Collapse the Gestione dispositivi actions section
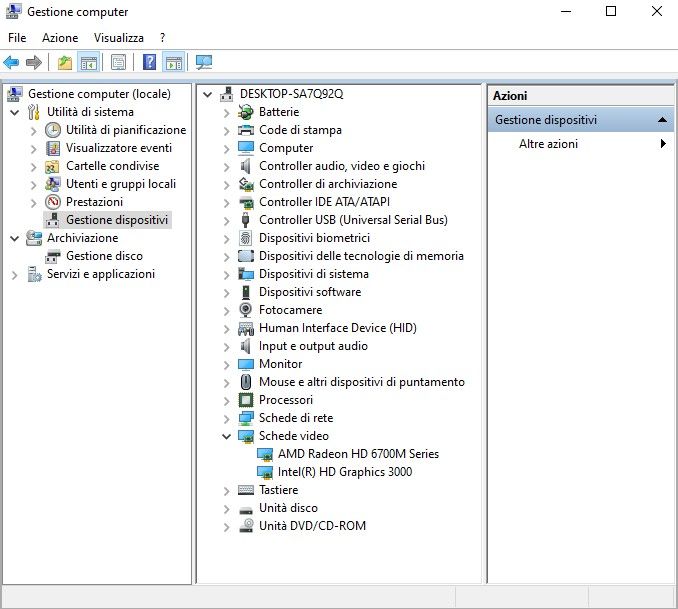Screen dimensions: 678x609 662,120
